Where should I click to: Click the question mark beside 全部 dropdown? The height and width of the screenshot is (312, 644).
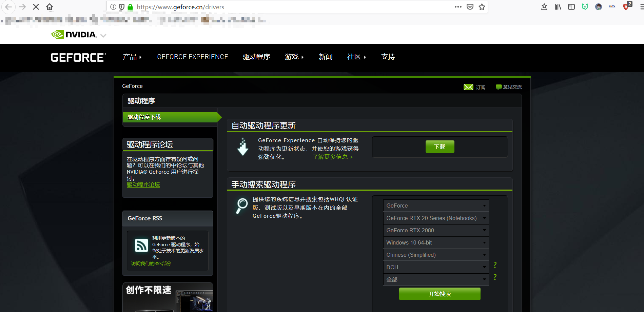[495, 277]
